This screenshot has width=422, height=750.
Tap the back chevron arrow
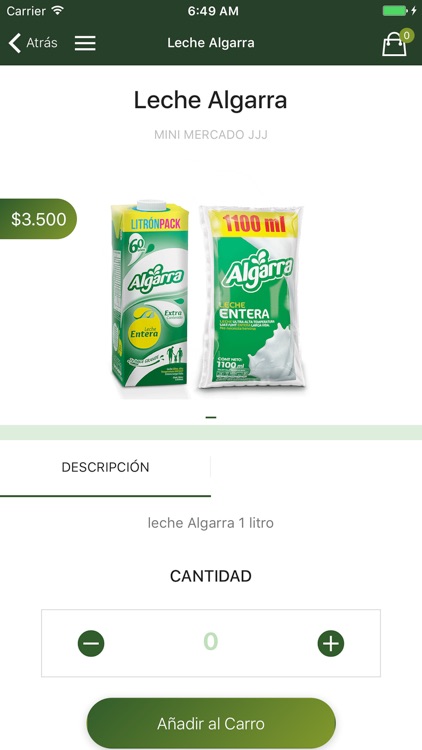[x=15, y=43]
